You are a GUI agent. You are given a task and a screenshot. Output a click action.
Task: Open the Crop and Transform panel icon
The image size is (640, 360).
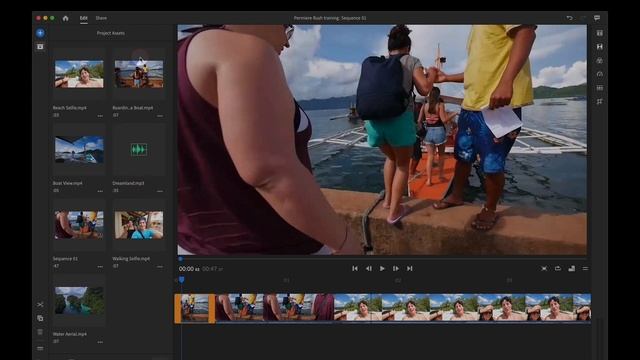(x=600, y=101)
